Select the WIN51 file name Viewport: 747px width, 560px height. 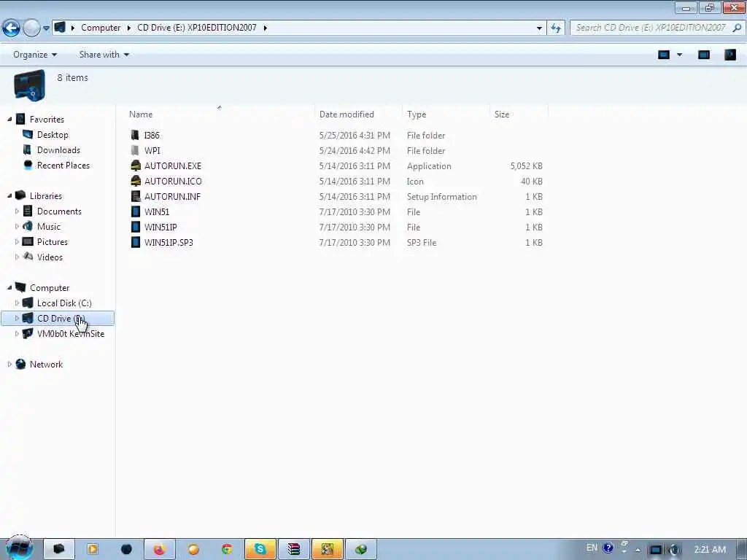pos(157,212)
